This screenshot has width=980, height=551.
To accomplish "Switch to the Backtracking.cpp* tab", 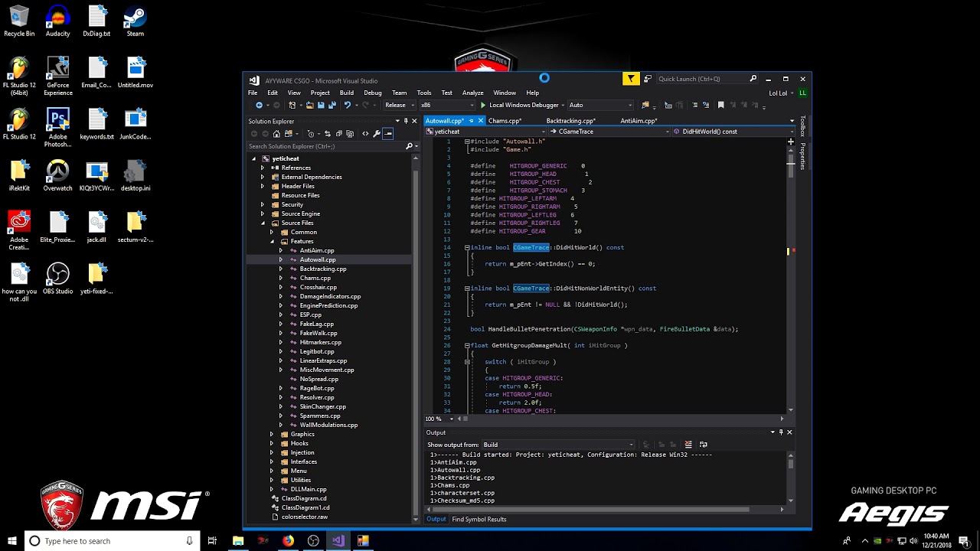I will 571,120.
